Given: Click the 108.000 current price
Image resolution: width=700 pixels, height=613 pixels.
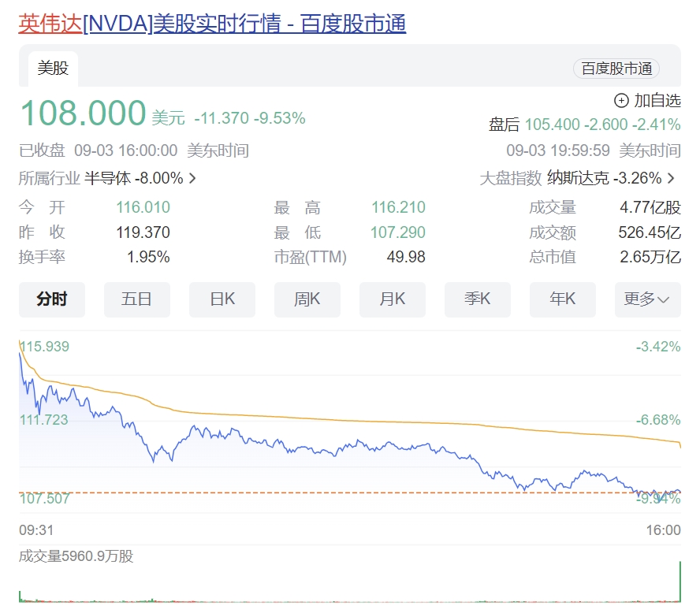Looking at the screenshot, I should 84,113.
